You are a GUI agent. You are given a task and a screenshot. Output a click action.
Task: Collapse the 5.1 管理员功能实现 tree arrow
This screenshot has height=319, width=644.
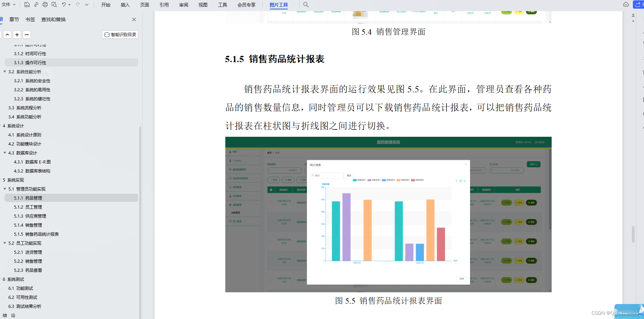(5, 189)
